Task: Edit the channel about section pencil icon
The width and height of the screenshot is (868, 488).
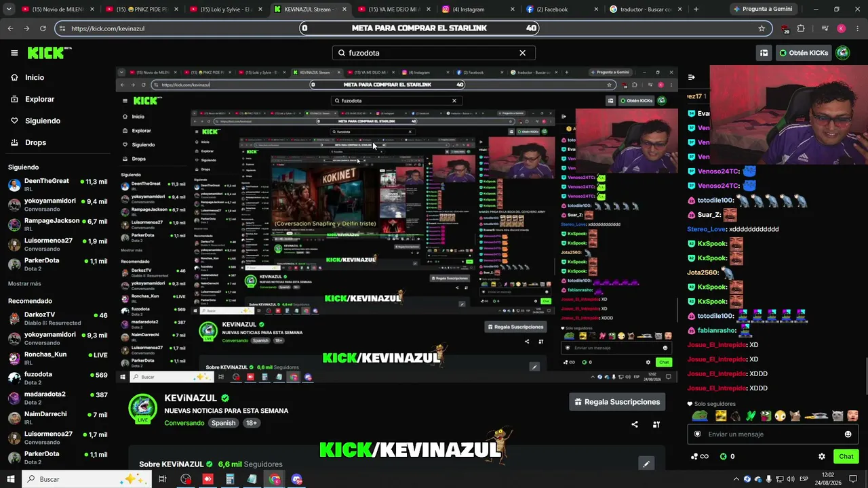Action: coord(646,464)
